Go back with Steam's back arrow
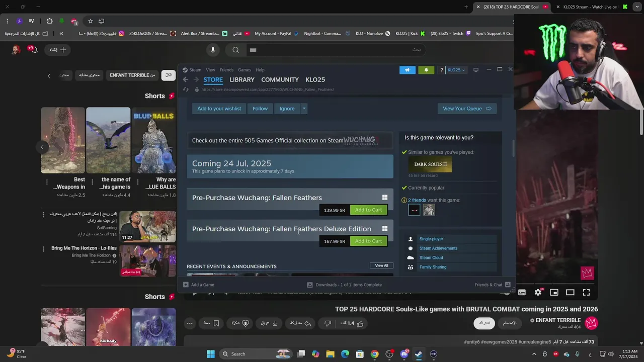The image size is (644, 362). [186, 79]
